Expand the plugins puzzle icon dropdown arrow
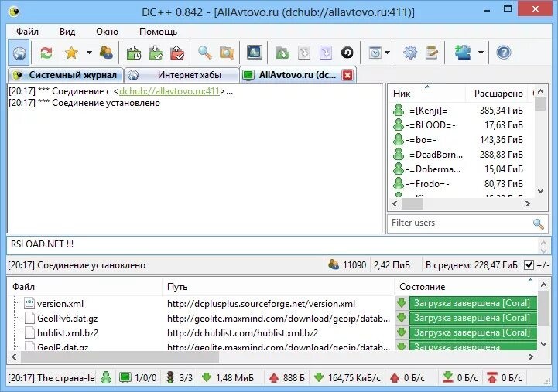The height and width of the screenshot is (392, 558). (481, 53)
